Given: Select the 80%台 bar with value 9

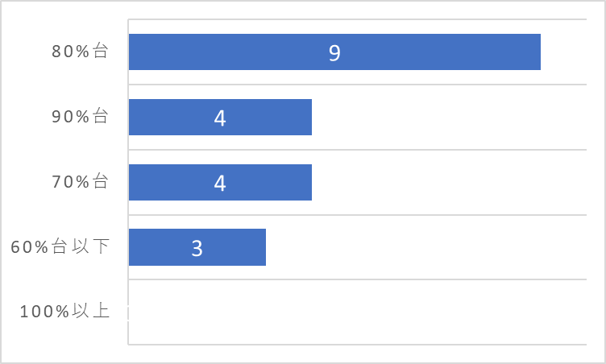Looking at the screenshot, I should [334, 52].
